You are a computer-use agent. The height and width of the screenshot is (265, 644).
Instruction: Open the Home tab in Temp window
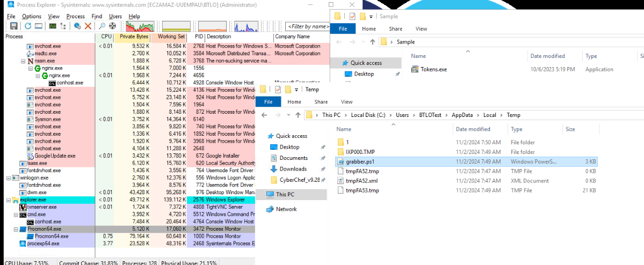[294, 102]
